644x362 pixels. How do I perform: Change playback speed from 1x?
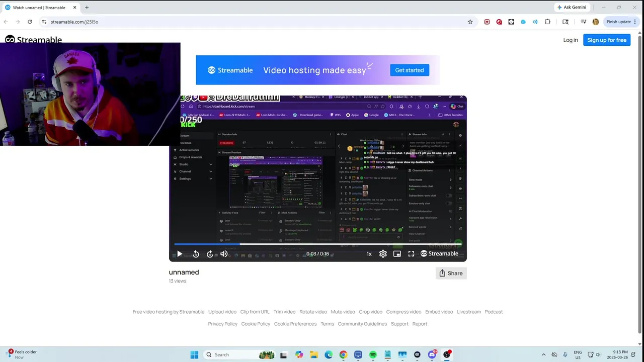[x=369, y=254]
